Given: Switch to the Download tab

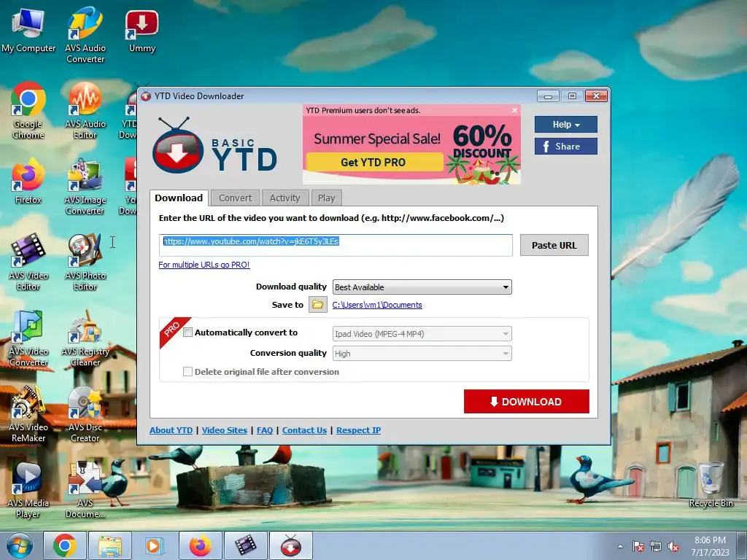Looking at the screenshot, I should tap(179, 198).
